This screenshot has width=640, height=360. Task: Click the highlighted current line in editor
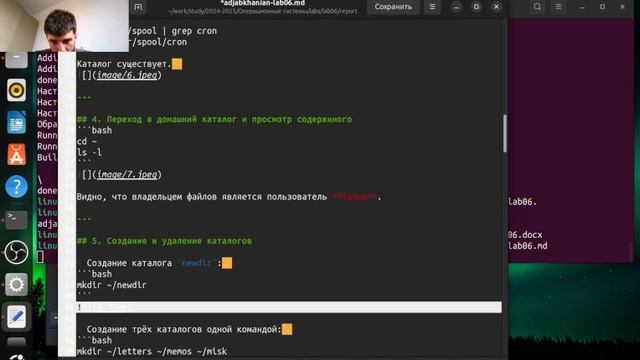click(289, 307)
